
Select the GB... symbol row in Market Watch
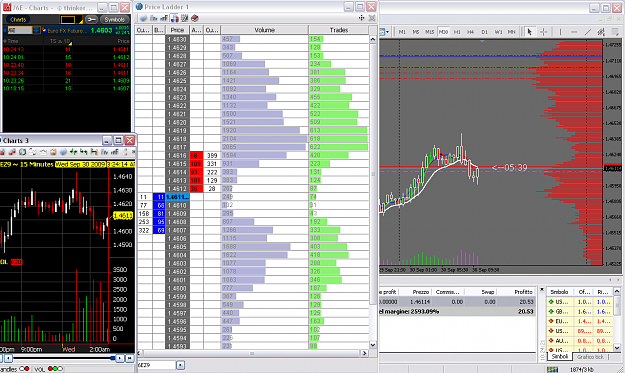coord(580,312)
